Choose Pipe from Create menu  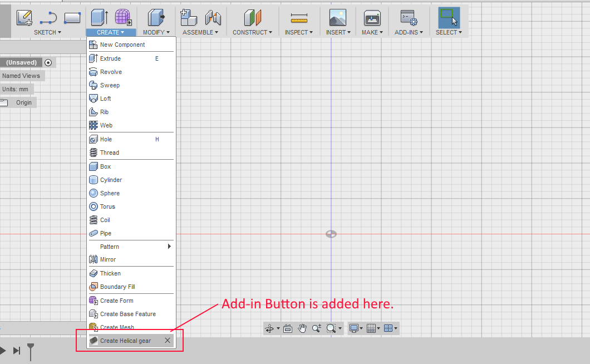pos(131,233)
